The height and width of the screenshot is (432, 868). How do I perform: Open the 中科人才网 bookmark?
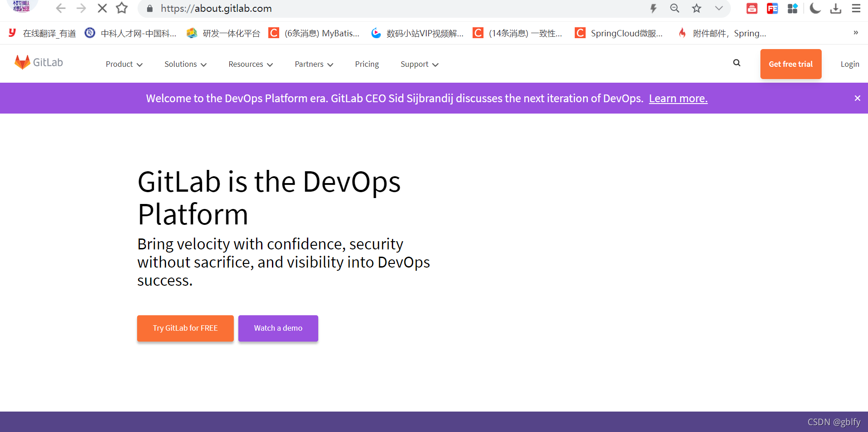131,33
